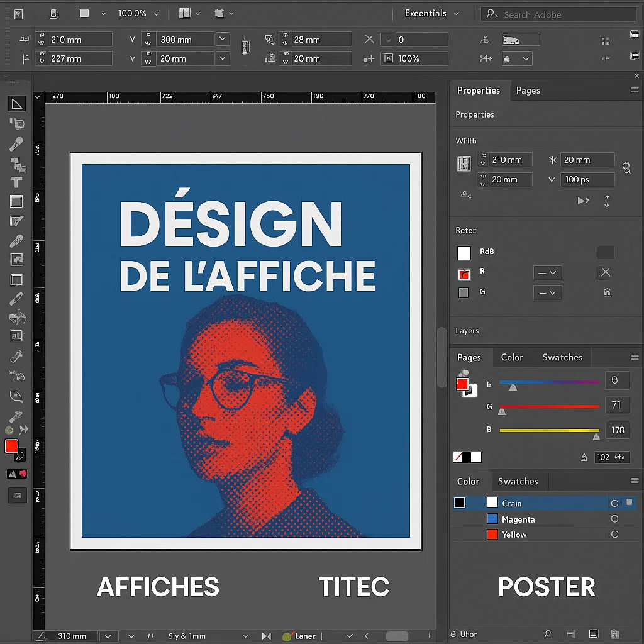This screenshot has width=644, height=644.
Task: Select the Rectangle Frame tool
Action: (16, 202)
